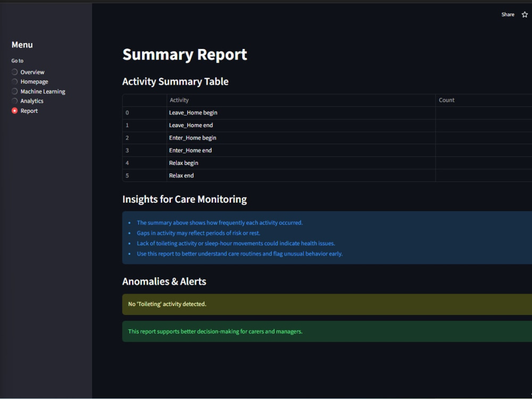The image size is (532, 399).
Task: Select the 'Leave_Home begin' cell
Action: pyautogui.click(x=301, y=113)
